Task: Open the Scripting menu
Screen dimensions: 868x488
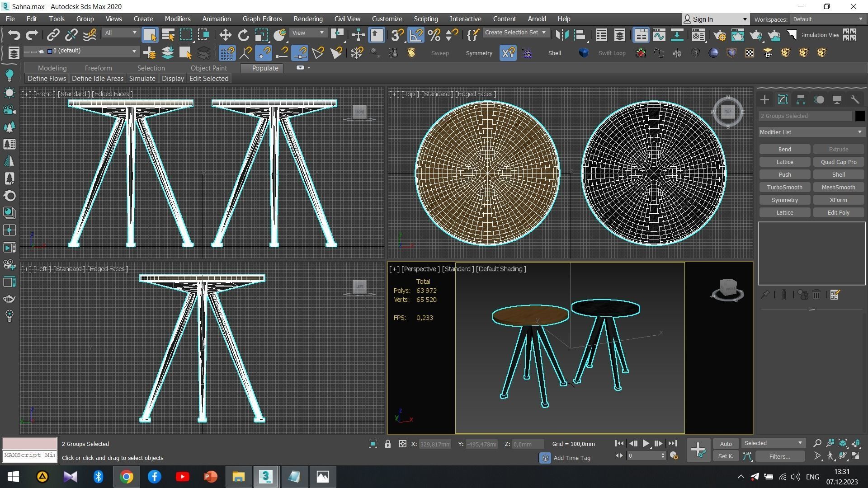Action: point(425,19)
